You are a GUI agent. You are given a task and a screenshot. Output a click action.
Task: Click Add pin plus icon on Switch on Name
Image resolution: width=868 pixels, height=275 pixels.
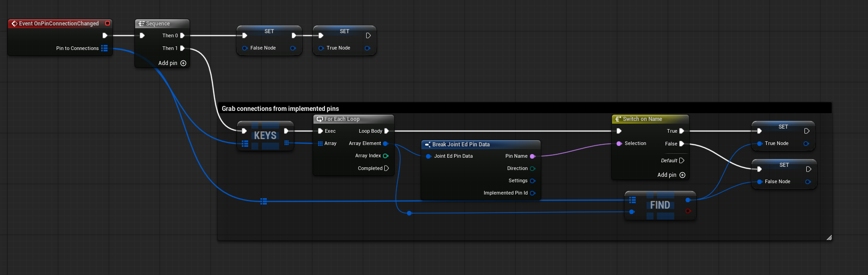pos(682,175)
